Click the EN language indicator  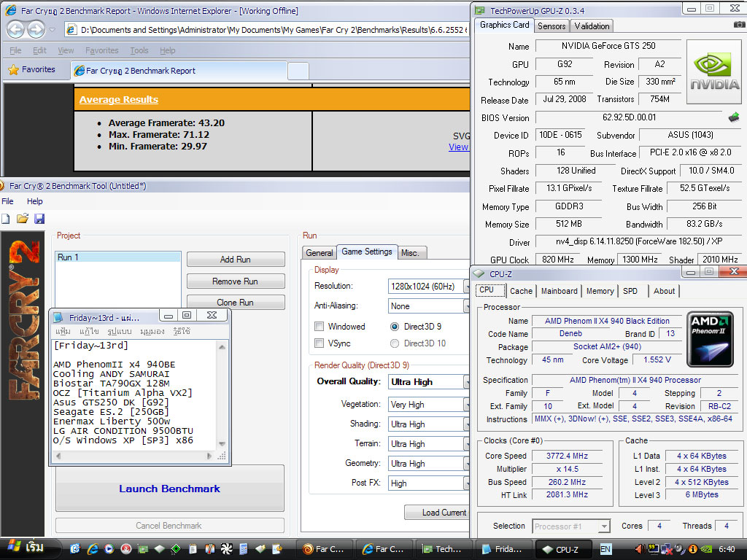pos(605,549)
